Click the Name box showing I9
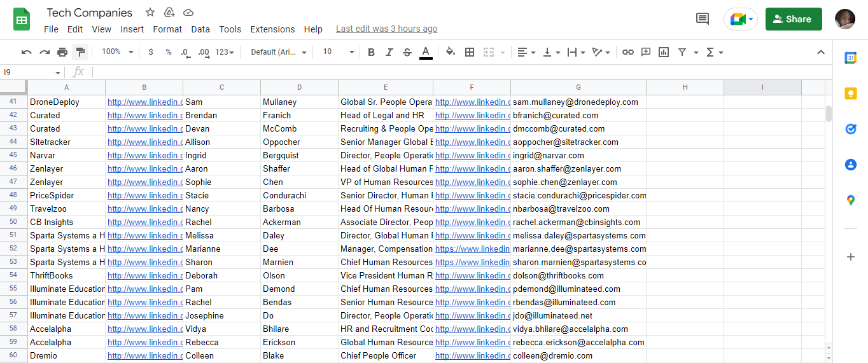 click(x=32, y=72)
